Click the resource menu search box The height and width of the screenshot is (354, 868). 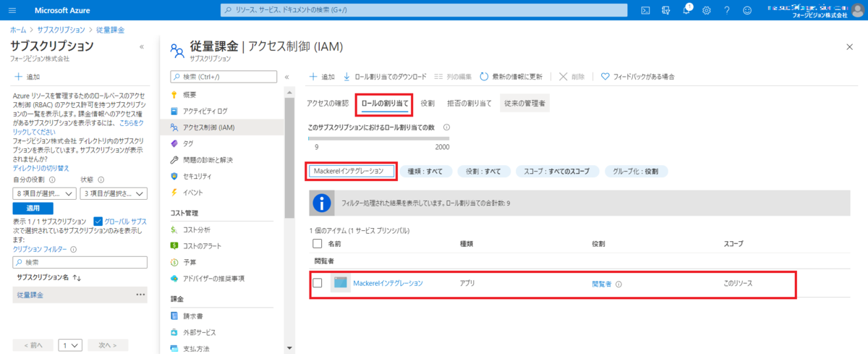click(224, 77)
